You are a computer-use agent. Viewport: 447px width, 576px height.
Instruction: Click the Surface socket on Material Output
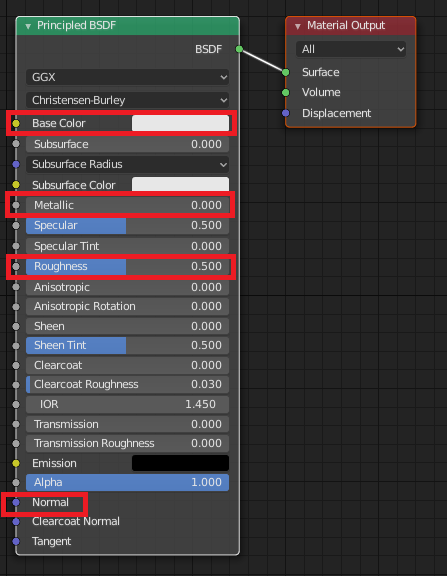286,72
